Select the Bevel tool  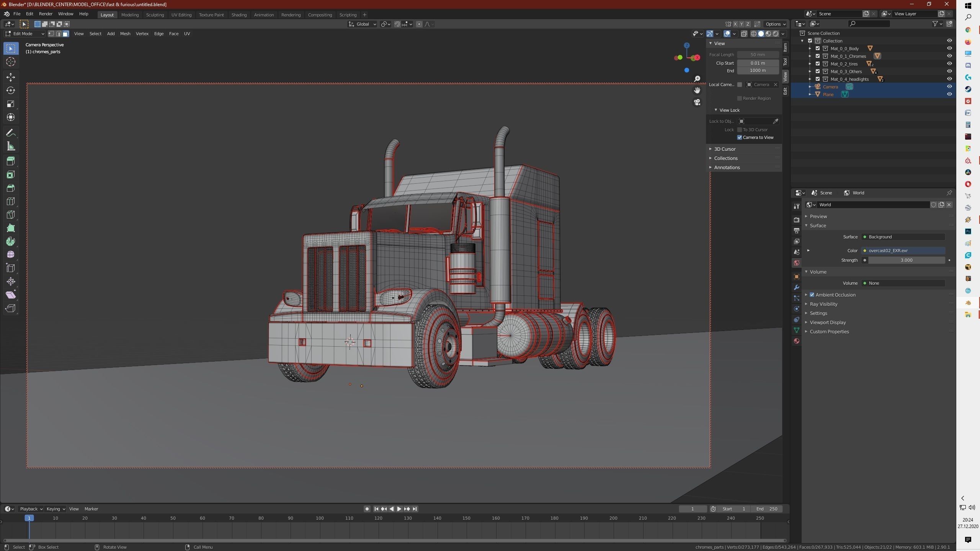(x=11, y=188)
